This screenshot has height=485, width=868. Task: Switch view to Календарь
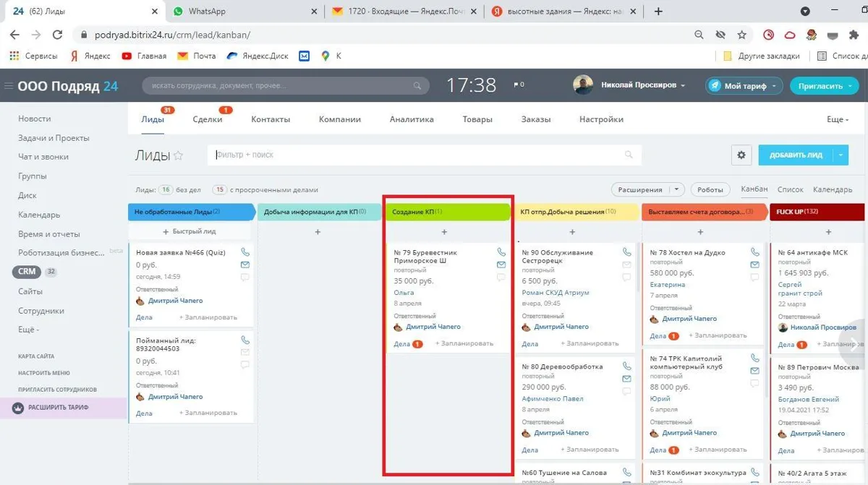pos(833,189)
